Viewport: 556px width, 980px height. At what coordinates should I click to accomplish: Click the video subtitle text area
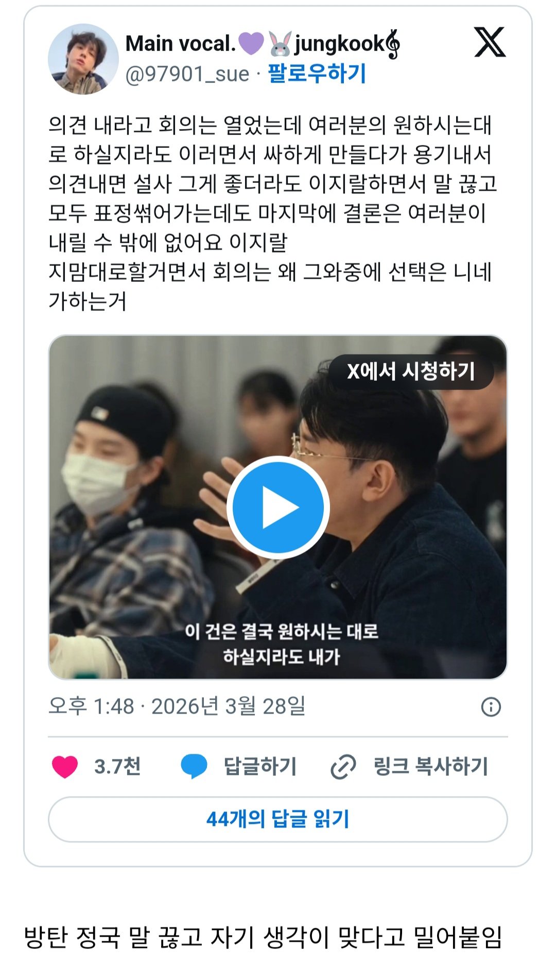282,644
